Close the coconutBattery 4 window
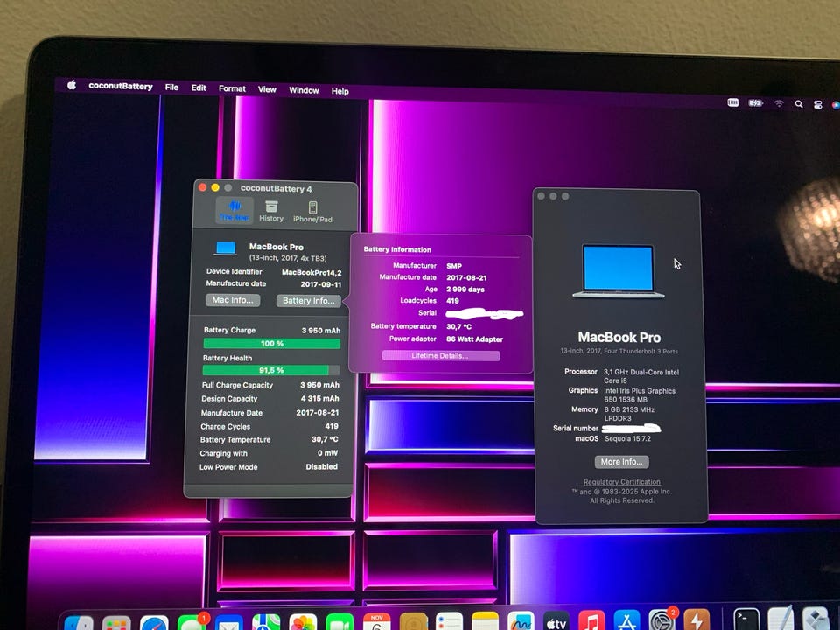Viewport: 840px width, 630px height. click(202, 187)
